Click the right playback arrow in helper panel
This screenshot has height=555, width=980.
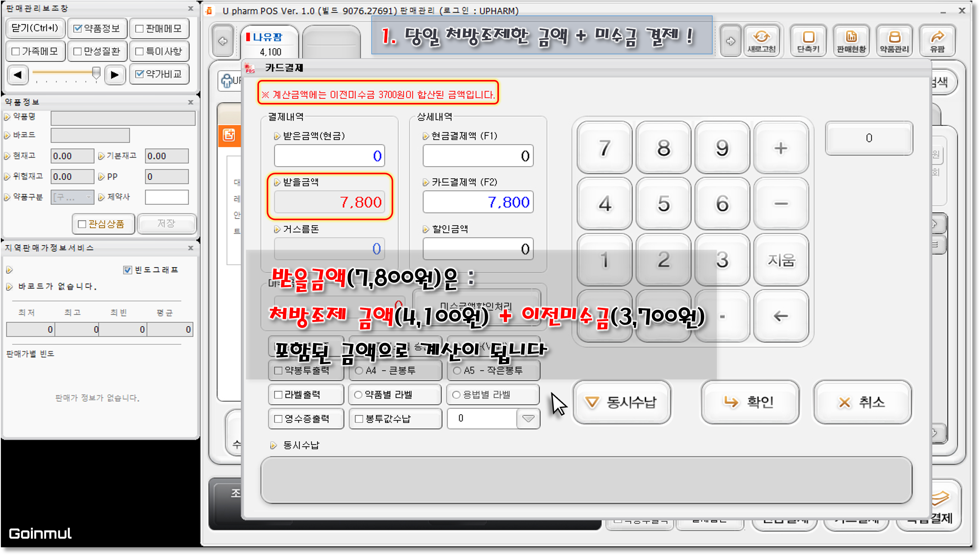point(114,75)
